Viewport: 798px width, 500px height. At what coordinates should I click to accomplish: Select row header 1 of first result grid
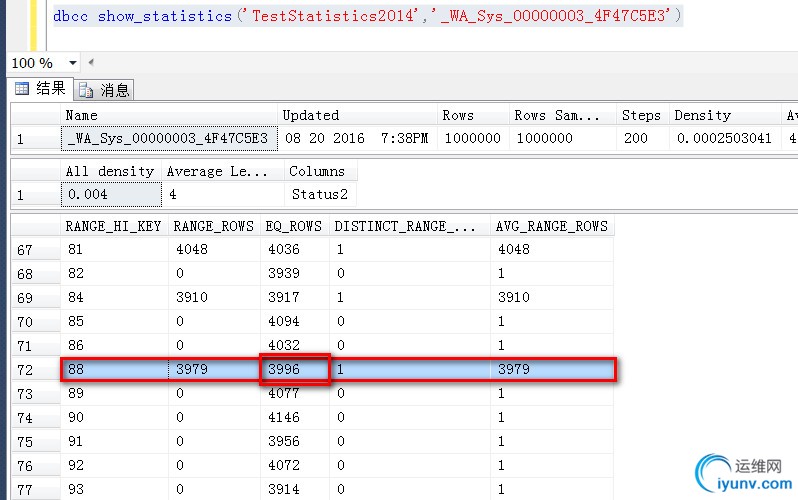36,139
